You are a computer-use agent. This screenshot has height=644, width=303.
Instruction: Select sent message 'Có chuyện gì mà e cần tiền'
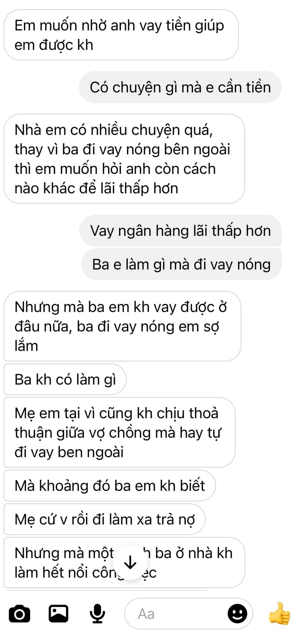[x=180, y=87]
